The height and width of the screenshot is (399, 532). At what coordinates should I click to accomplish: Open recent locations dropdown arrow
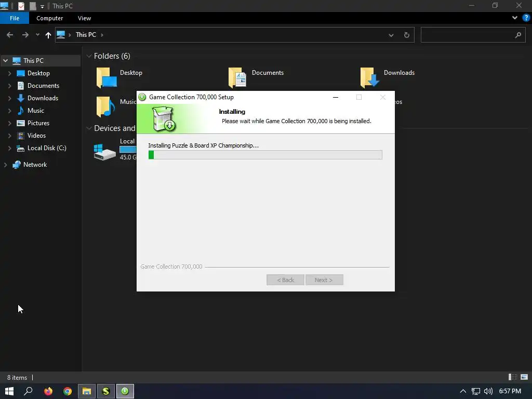(37, 35)
